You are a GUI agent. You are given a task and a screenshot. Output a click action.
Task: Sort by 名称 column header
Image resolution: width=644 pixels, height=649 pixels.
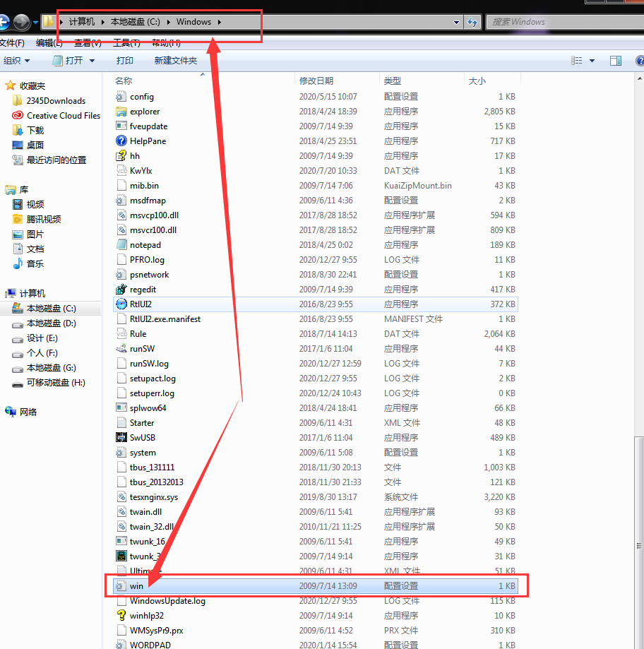pos(124,81)
